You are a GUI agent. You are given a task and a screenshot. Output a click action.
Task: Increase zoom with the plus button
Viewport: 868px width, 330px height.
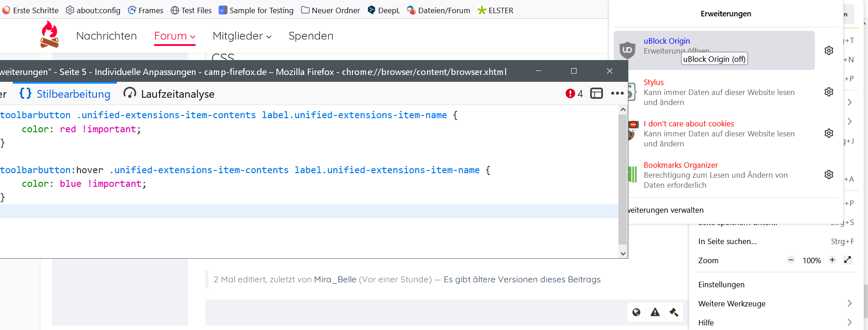pyautogui.click(x=832, y=260)
